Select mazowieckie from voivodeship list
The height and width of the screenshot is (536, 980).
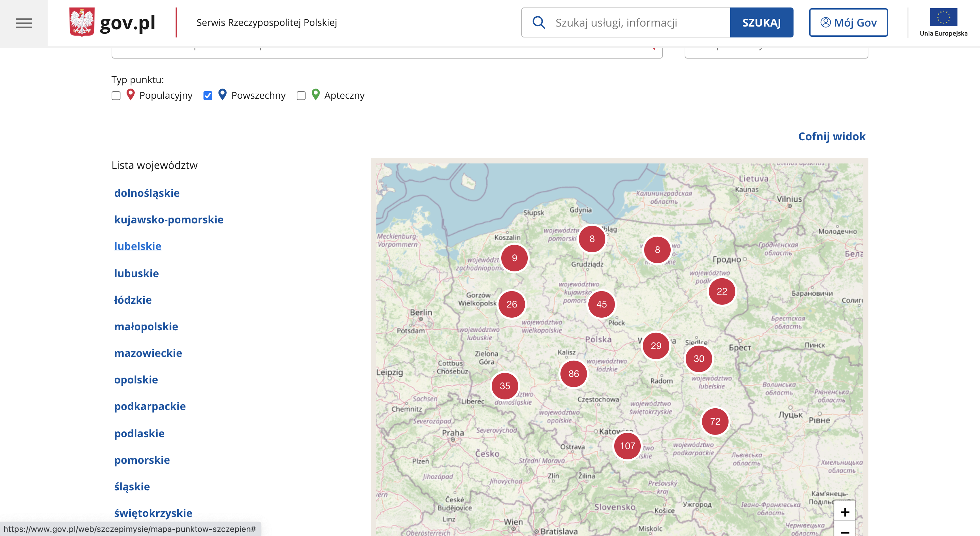point(148,353)
